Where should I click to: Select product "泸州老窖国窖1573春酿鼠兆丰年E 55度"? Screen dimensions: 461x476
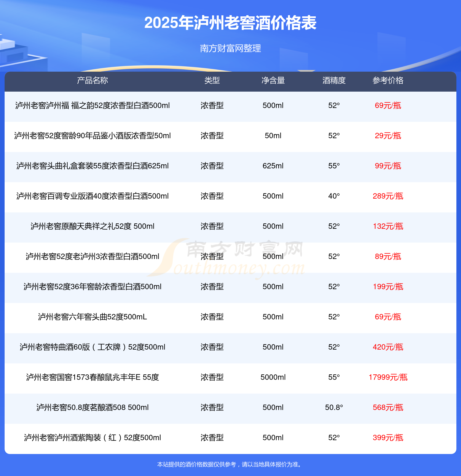point(92,377)
